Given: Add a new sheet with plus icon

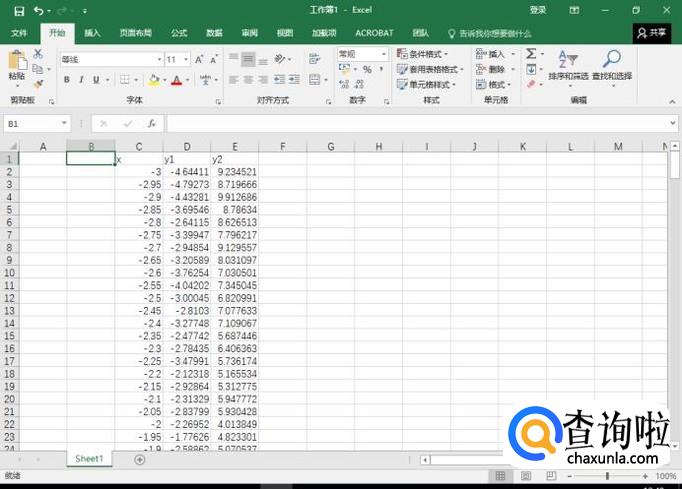Looking at the screenshot, I should [x=140, y=459].
